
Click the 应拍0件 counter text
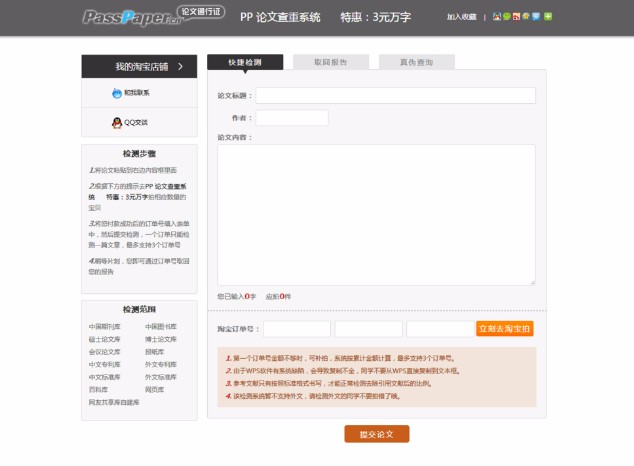[278, 297]
